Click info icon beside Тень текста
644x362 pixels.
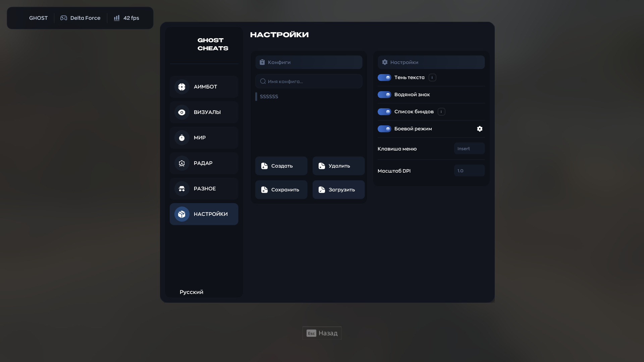click(432, 77)
